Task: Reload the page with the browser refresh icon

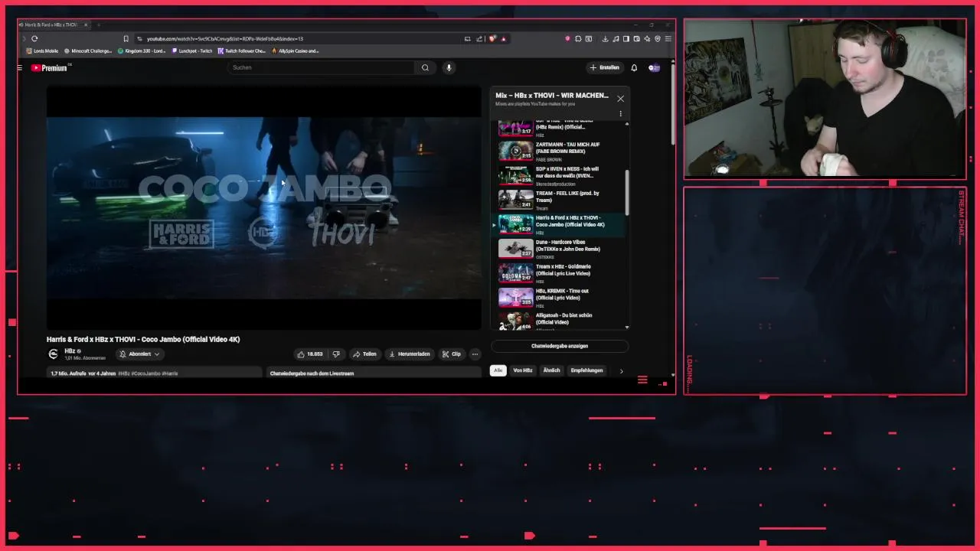Action: [34, 38]
